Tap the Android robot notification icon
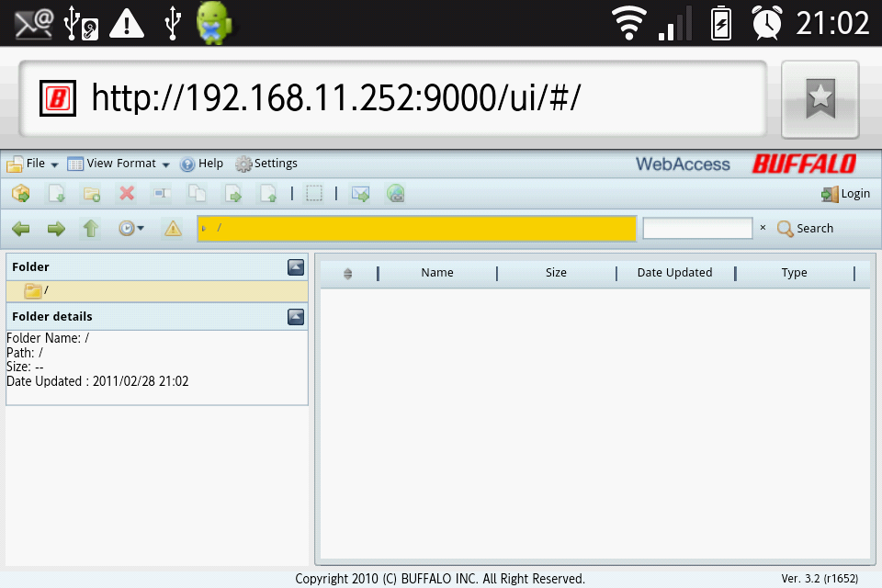Screen dimensions: 882x588 coord(214,23)
